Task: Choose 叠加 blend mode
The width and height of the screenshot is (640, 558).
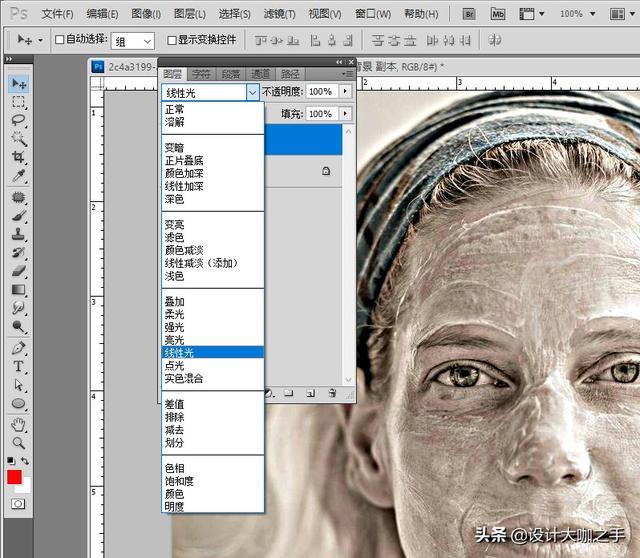Action: (213, 302)
